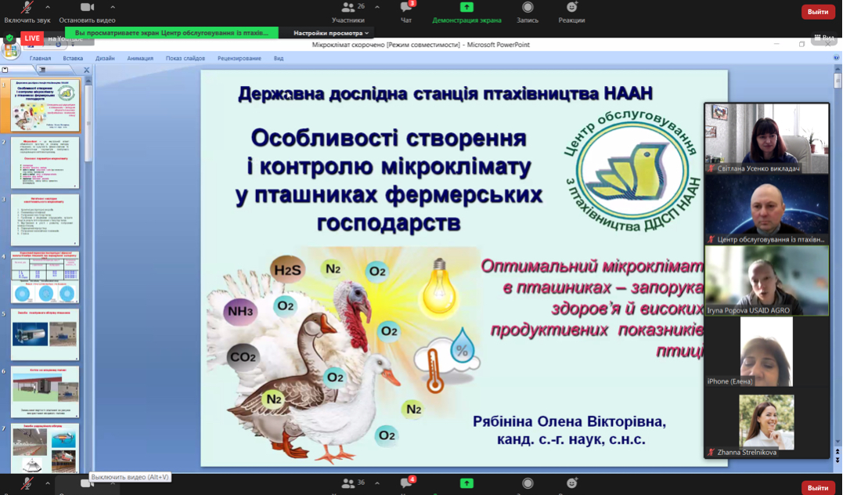
Task: Open PowerPoint's Вид ribbon tab
Action: [279, 58]
